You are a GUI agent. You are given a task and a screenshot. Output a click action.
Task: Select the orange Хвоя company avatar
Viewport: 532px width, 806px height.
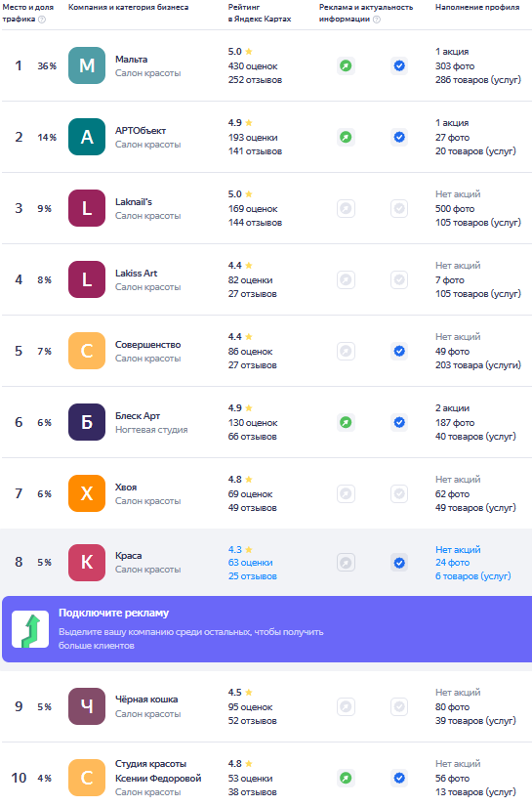click(x=87, y=494)
